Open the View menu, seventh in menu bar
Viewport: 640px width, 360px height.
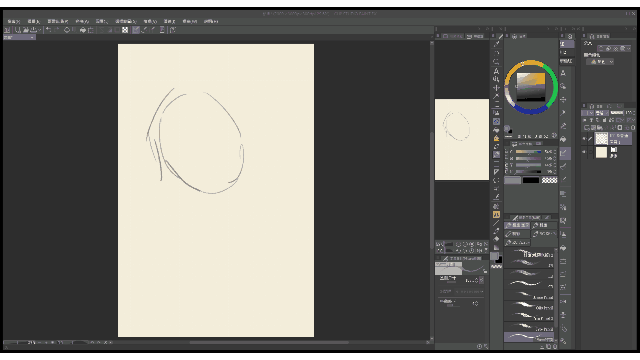(150, 21)
